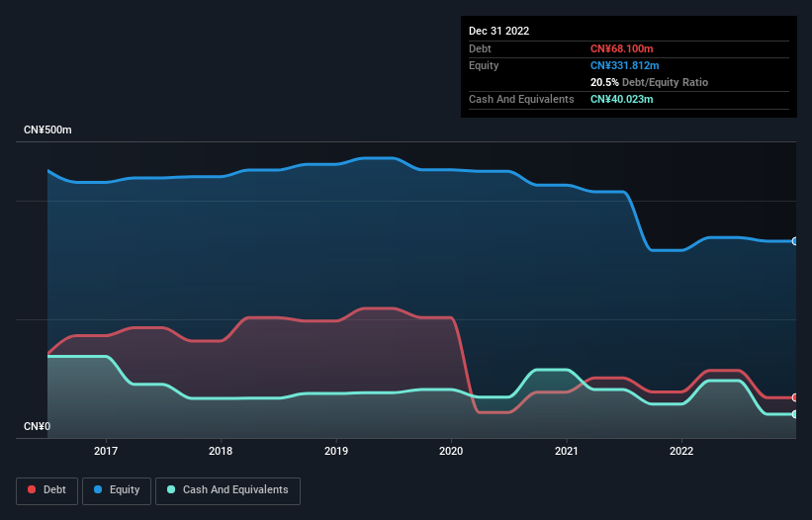Click the red Debt endpoint marker
Image resolution: width=812 pixels, height=520 pixels.
coord(795,397)
